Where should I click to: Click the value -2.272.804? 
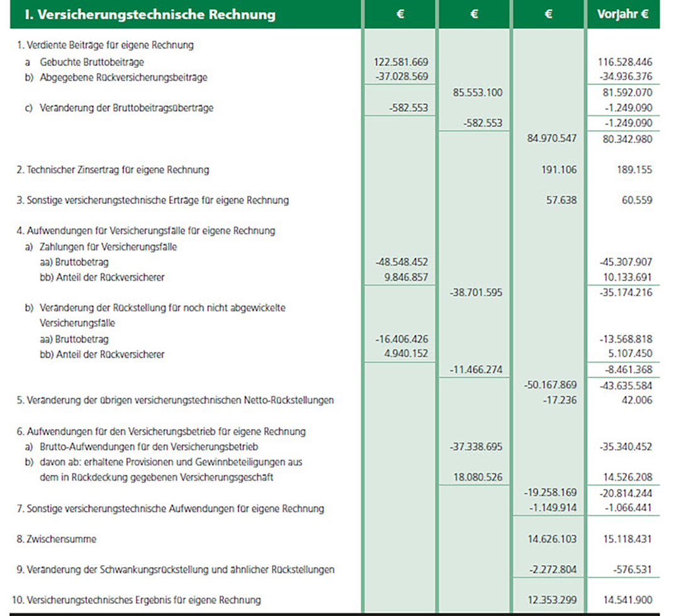pyautogui.click(x=552, y=570)
